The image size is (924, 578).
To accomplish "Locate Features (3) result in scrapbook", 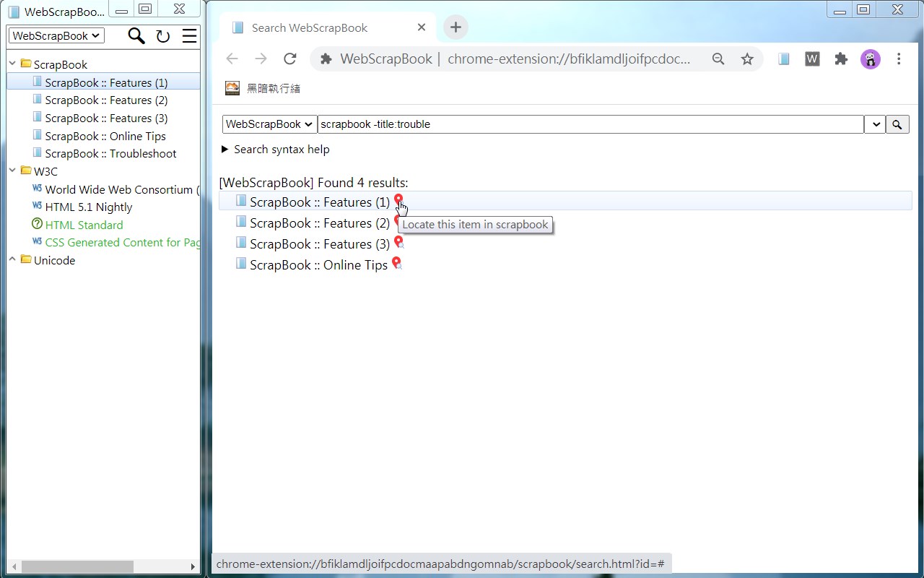I will click(398, 243).
